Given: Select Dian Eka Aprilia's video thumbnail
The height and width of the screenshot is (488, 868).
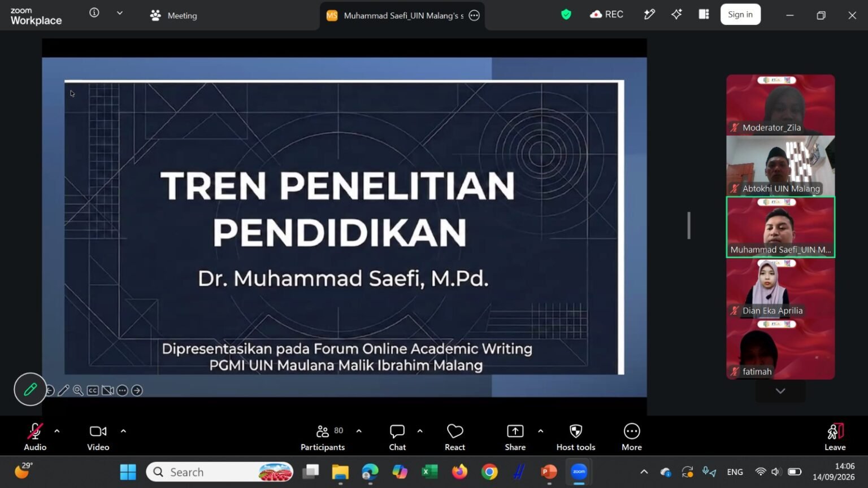Looking at the screenshot, I should (x=780, y=288).
